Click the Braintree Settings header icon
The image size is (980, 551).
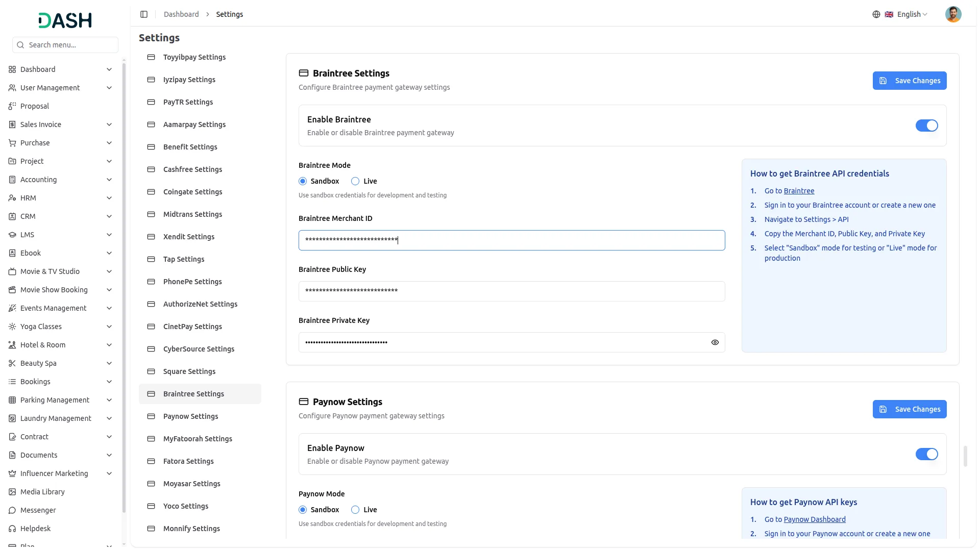pos(304,73)
